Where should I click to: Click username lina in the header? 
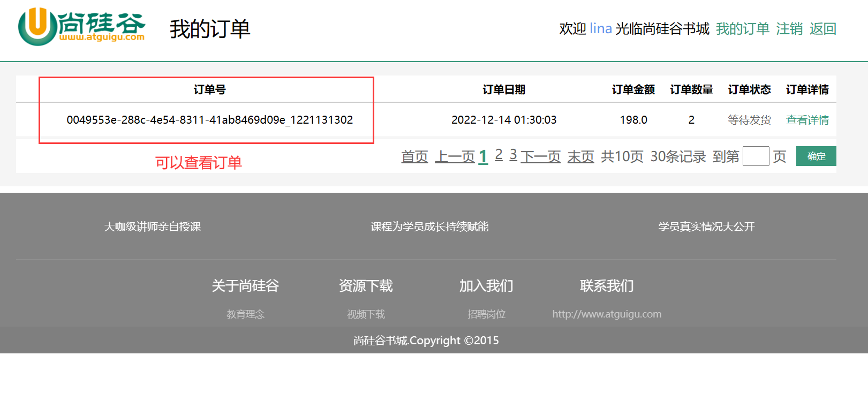601,29
